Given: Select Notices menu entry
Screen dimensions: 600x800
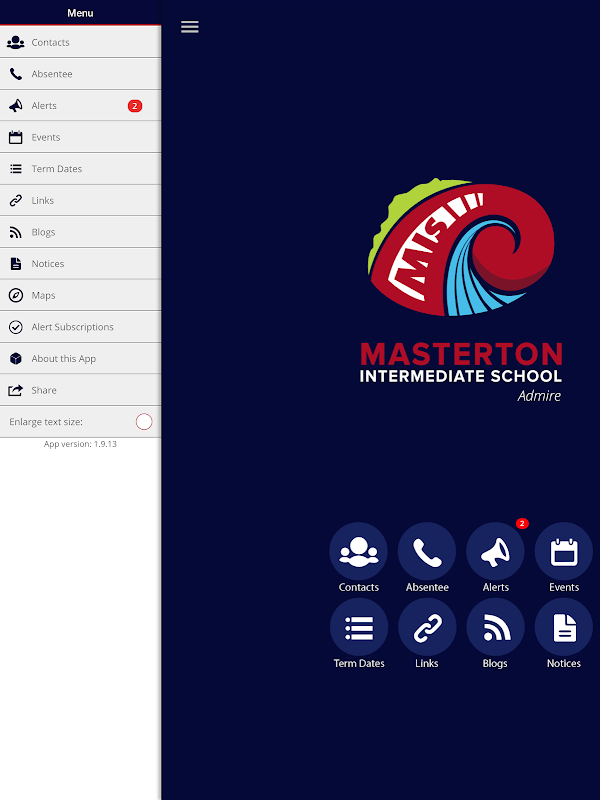Looking at the screenshot, I should [80, 264].
